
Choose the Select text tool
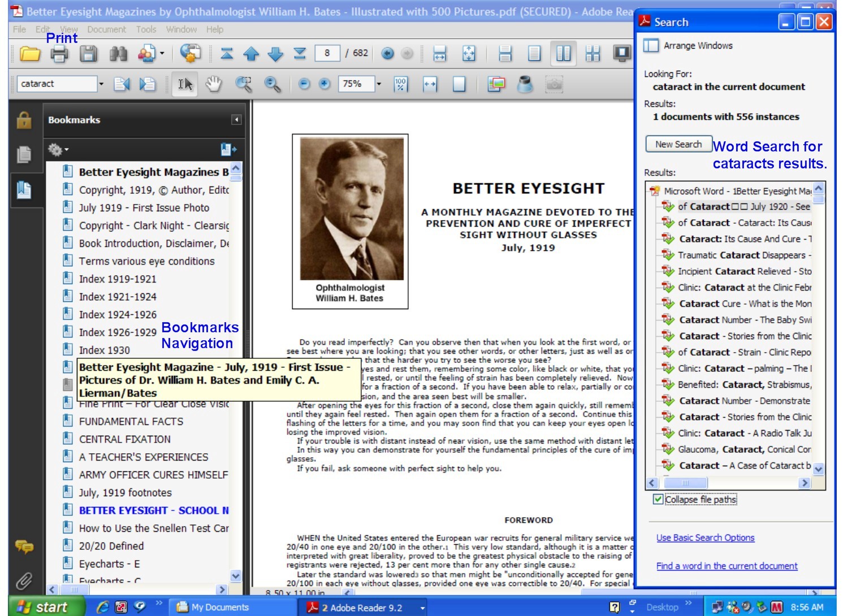click(x=185, y=84)
